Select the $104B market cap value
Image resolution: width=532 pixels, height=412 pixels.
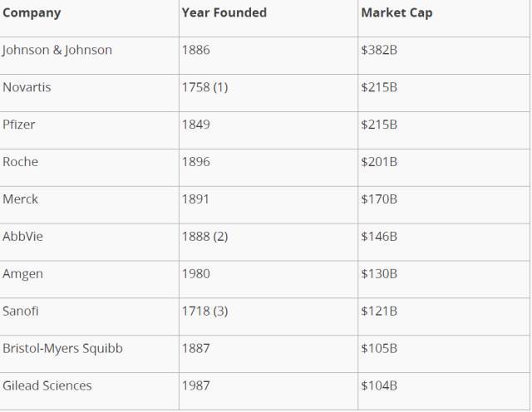[x=379, y=385]
